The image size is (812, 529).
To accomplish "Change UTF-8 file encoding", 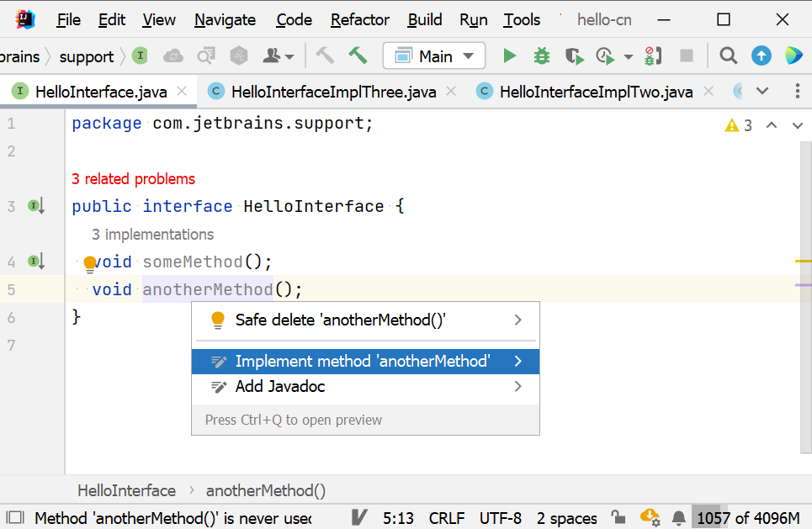I will pos(501,518).
